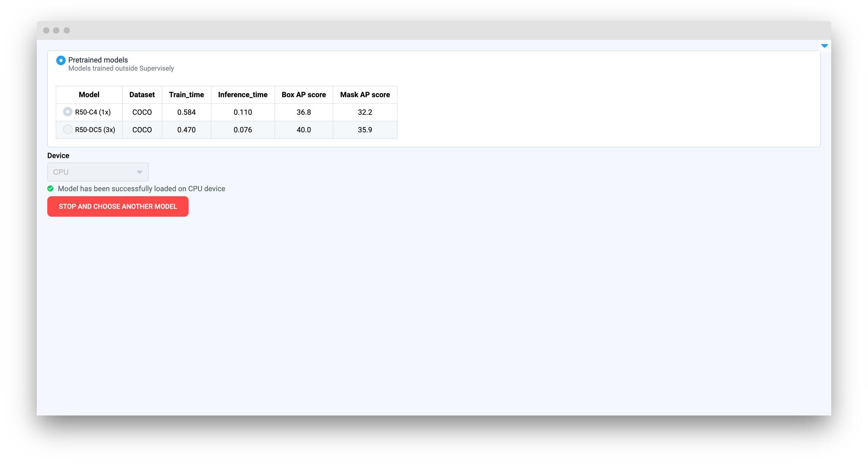Click COCO dataset cell in R50-C4 row
Viewport: 868px width, 468px height.
pyautogui.click(x=142, y=112)
